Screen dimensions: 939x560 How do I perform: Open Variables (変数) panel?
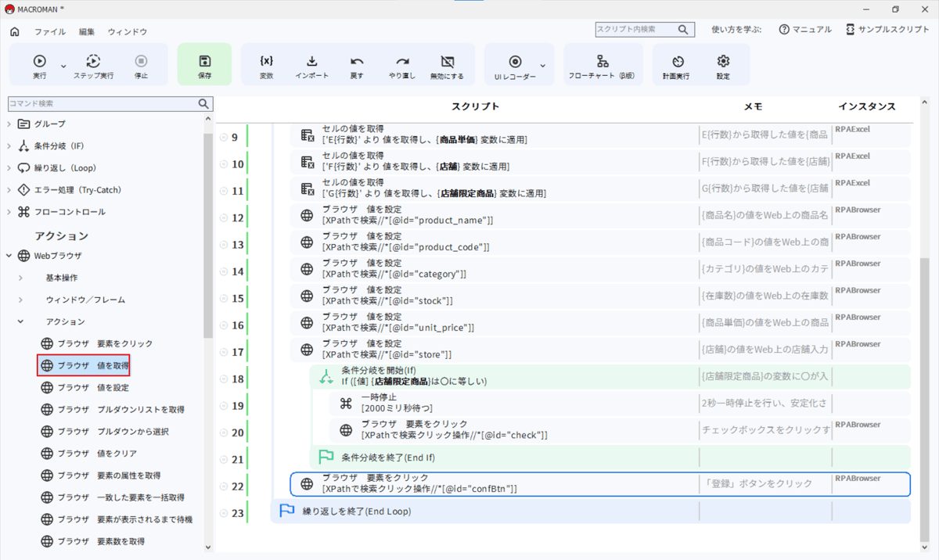click(x=267, y=65)
